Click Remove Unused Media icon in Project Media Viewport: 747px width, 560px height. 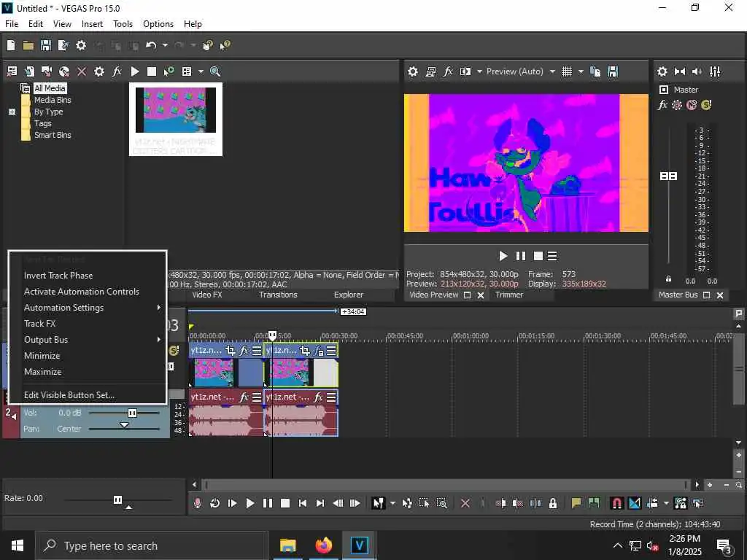click(12, 71)
